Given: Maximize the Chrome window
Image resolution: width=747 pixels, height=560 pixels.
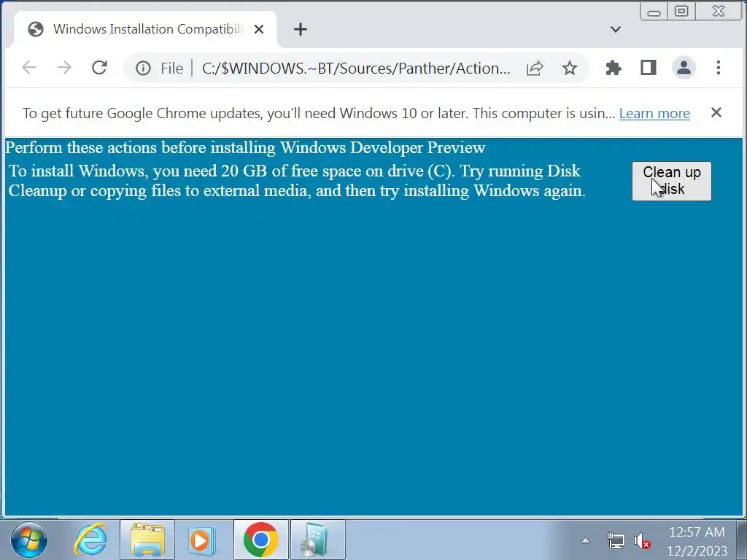Looking at the screenshot, I should pyautogui.click(x=682, y=12).
